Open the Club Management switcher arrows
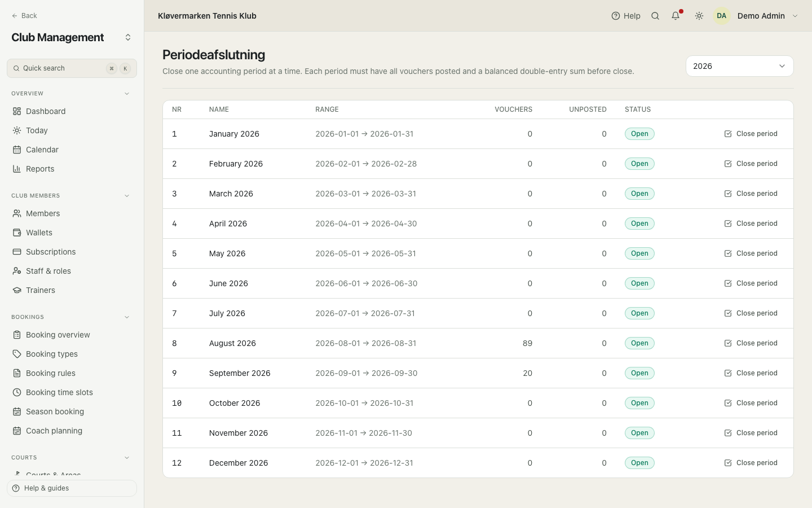812x508 pixels. point(128,37)
